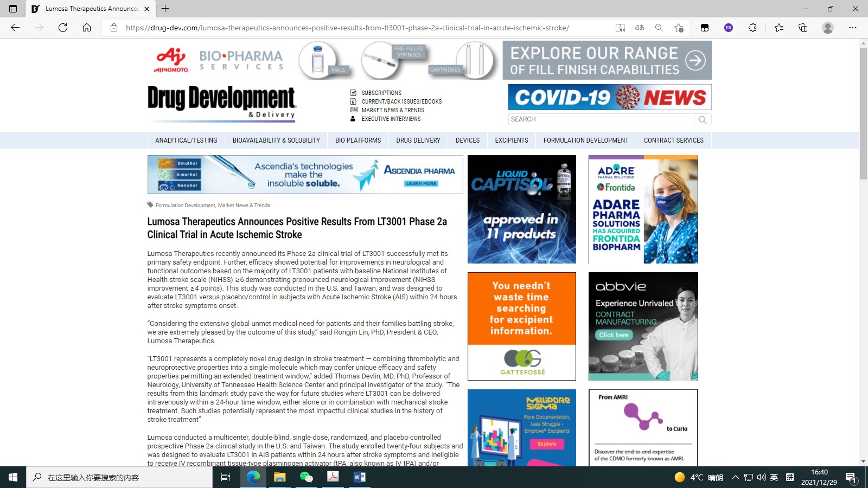Open browser Collections
This screenshot has height=488, width=868.
(x=803, y=28)
